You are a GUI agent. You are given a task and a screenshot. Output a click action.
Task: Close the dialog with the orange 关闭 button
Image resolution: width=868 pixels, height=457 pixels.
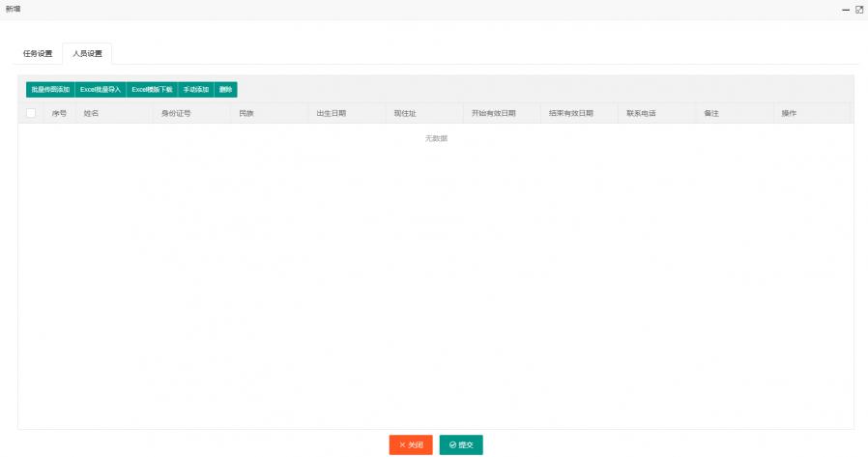tap(411, 444)
